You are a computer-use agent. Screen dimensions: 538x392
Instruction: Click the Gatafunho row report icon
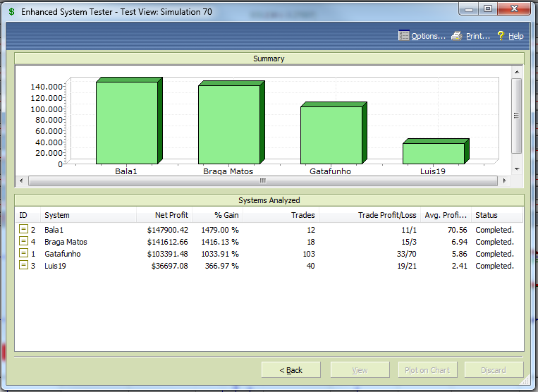pos(23,253)
